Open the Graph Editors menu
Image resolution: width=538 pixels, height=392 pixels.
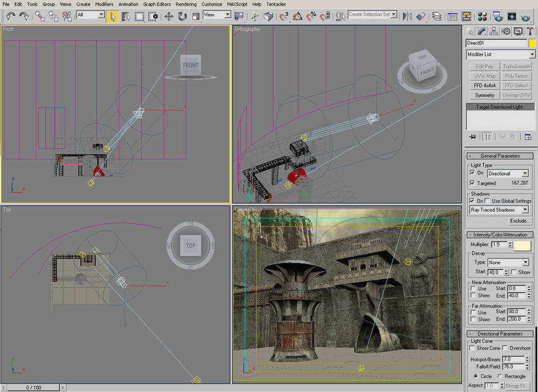point(157,4)
